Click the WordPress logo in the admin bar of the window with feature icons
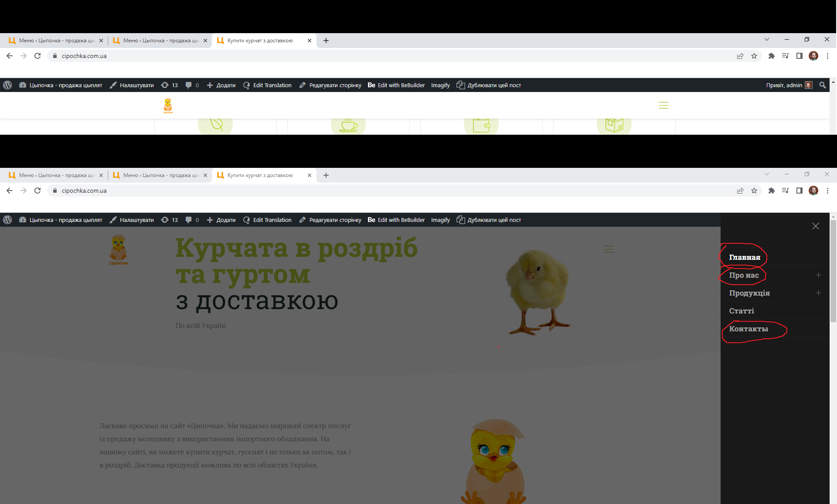The width and height of the screenshot is (837, 504). click(x=7, y=85)
